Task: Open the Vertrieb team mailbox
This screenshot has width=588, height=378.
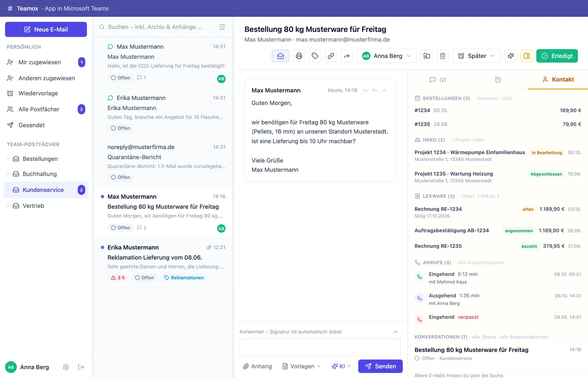Action: pos(46,206)
